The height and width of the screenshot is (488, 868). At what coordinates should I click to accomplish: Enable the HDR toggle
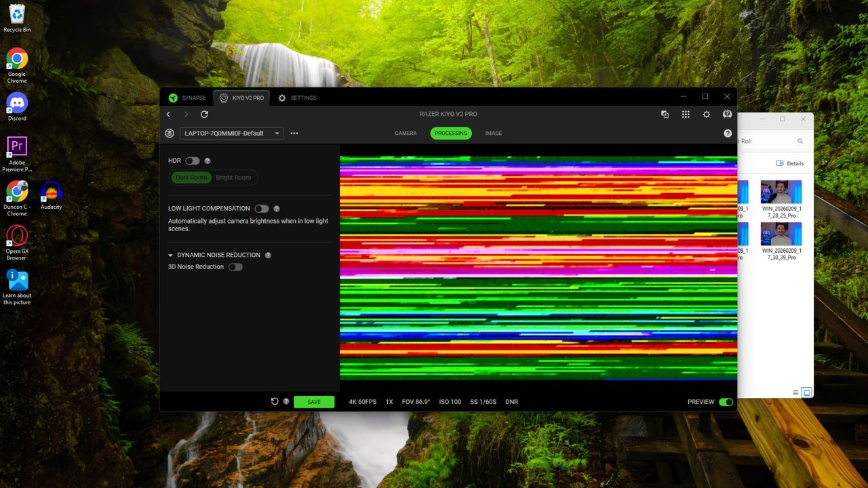(x=193, y=161)
